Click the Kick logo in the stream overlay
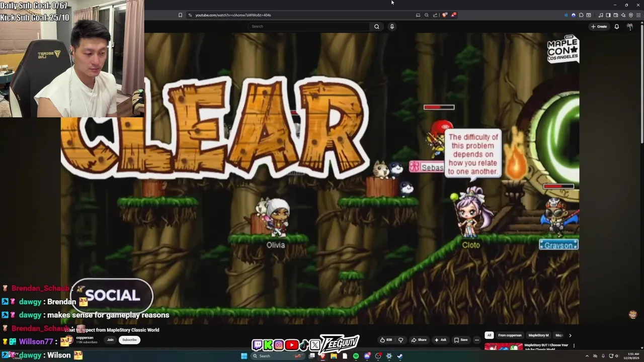Viewport: 644px width, 362px height. point(268,345)
